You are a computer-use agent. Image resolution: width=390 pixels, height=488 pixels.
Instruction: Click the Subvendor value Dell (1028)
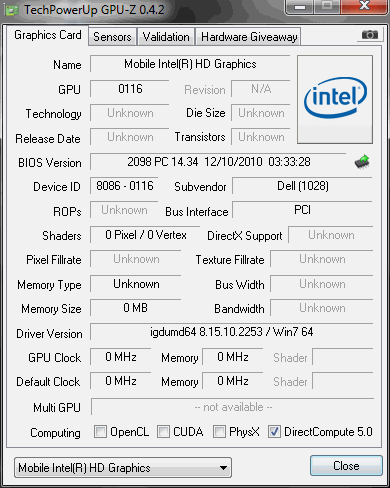(302, 186)
